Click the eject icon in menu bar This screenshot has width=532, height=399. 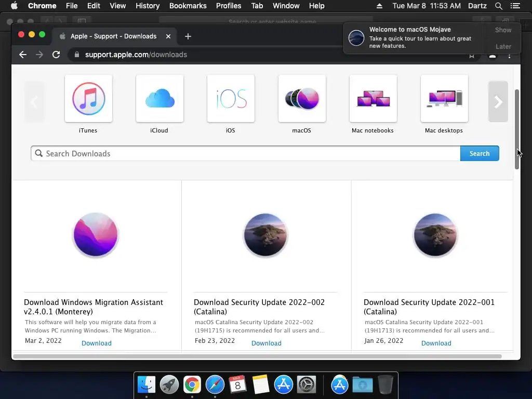tap(379, 6)
